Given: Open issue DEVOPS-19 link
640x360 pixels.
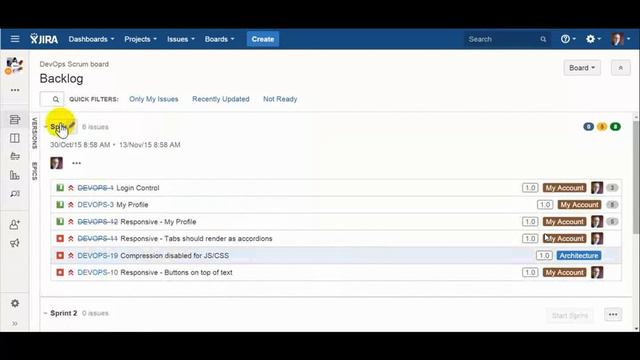Looking at the screenshot, I should click(98, 256).
